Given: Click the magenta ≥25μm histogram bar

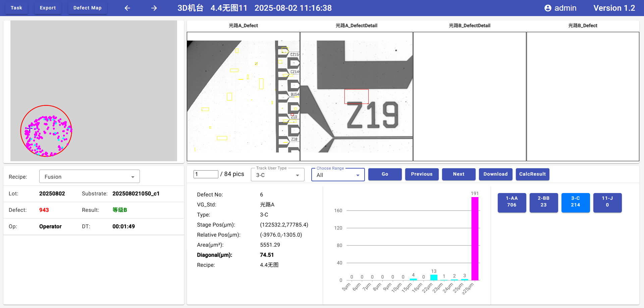Looking at the screenshot, I should pos(475,239).
